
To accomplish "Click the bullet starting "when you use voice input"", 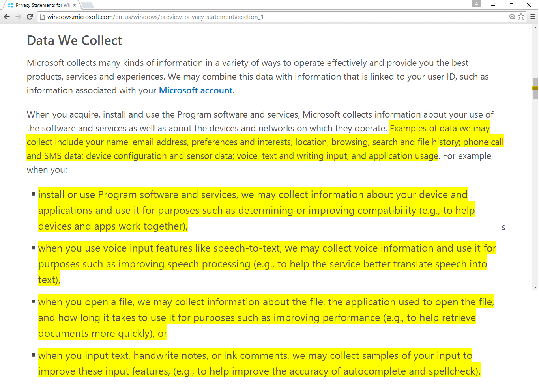I will pyautogui.click(x=267, y=264).
